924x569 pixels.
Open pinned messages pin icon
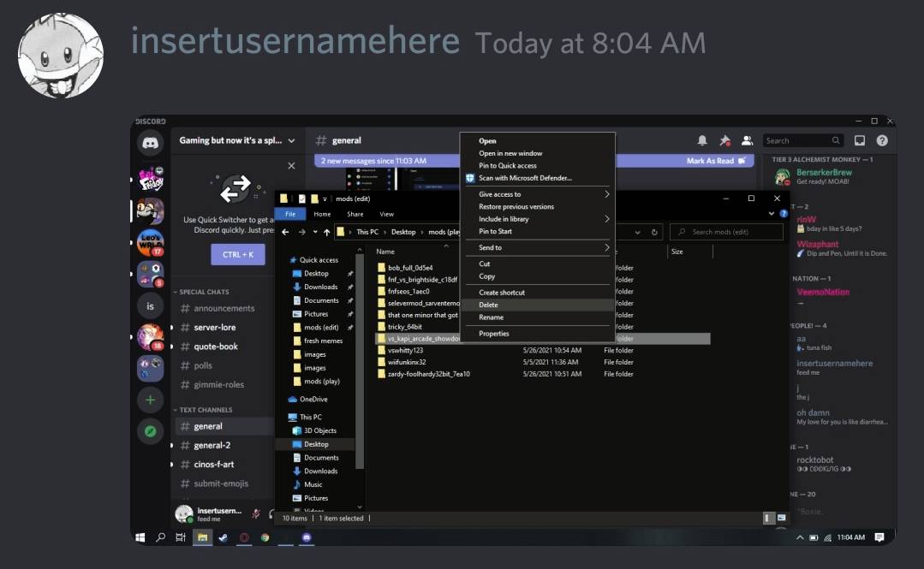(724, 140)
